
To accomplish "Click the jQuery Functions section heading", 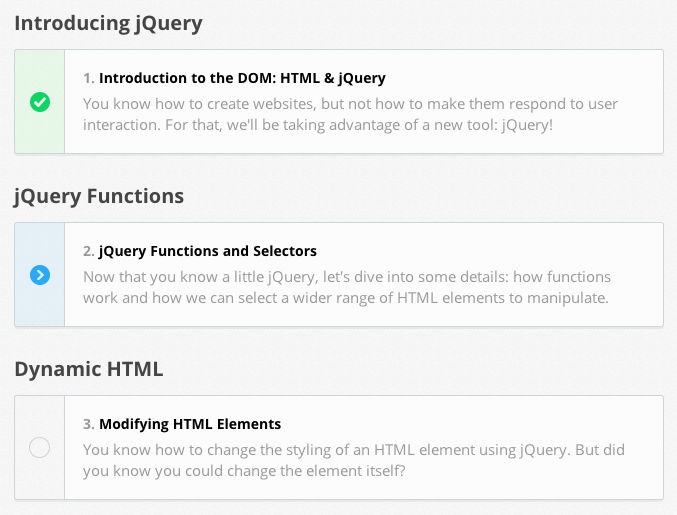I will [x=99, y=196].
